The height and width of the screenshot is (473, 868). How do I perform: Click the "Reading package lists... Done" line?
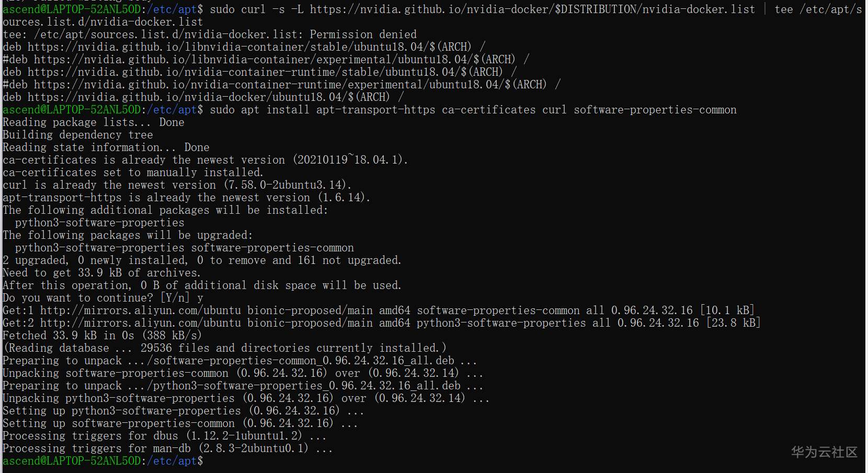[93, 122]
